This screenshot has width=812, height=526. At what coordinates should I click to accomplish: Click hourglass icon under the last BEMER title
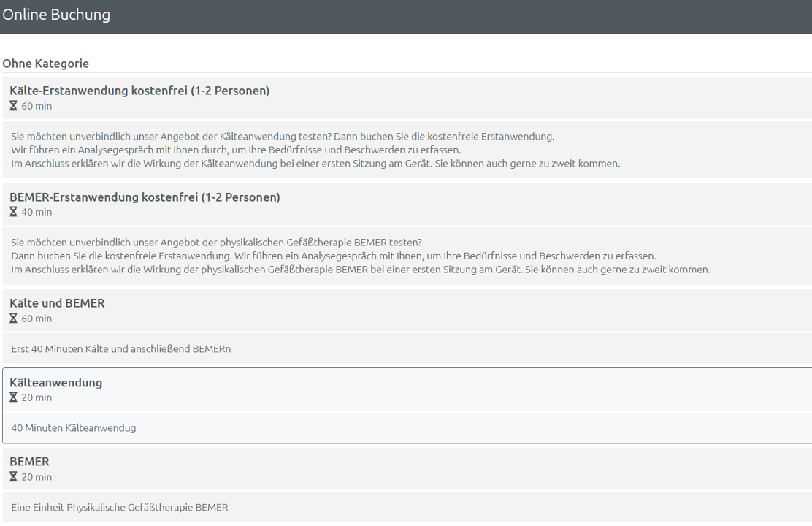[13, 477]
